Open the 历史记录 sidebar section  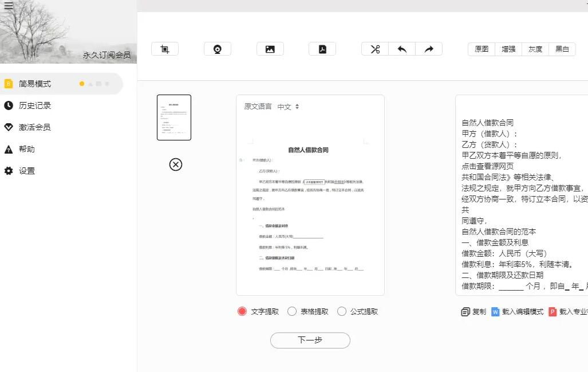(x=35, y=105)
